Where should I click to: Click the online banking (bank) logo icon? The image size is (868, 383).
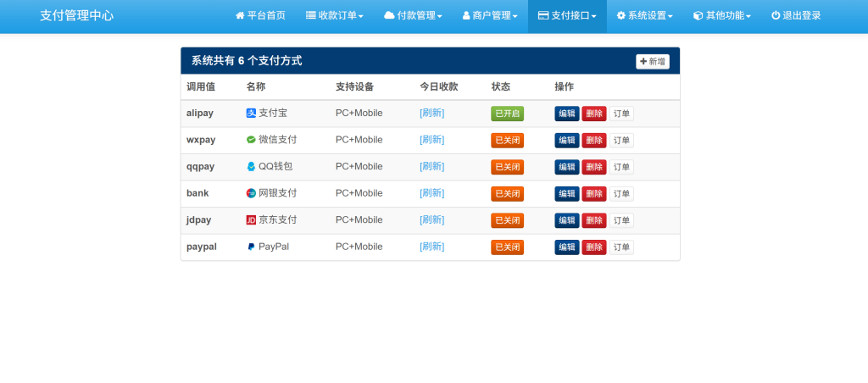pos(251,193)
